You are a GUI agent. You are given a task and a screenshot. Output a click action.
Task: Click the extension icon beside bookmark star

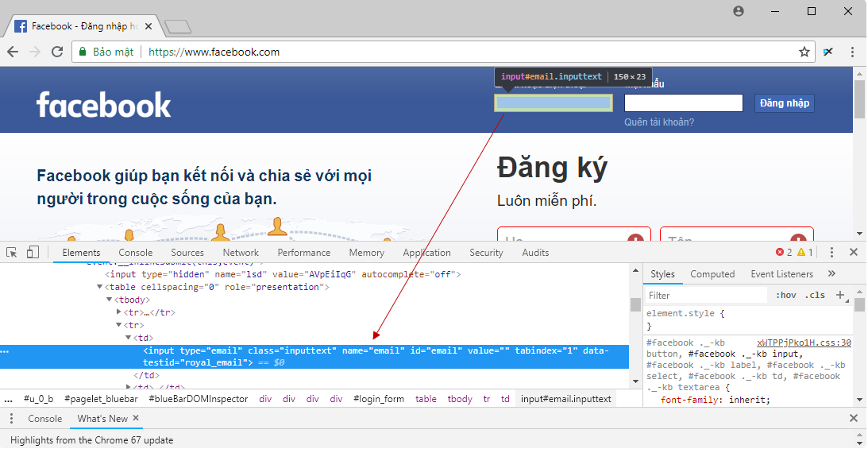pyautogui.click(x=828, y=52)
